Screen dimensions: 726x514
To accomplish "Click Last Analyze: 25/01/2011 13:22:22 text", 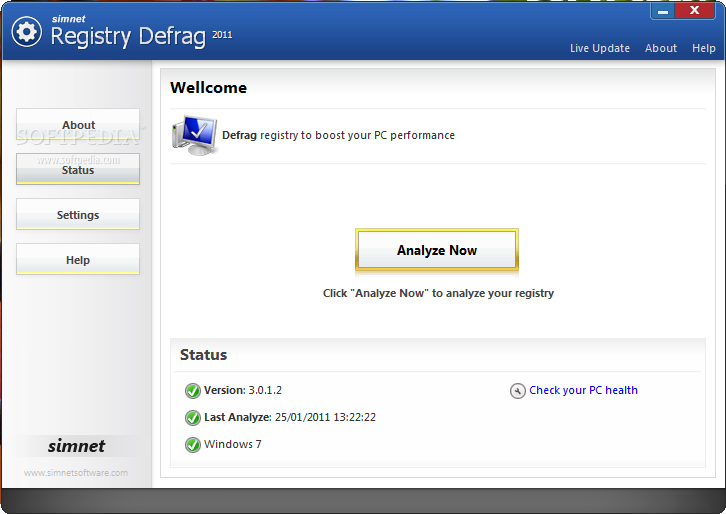I will pos(290,417).
